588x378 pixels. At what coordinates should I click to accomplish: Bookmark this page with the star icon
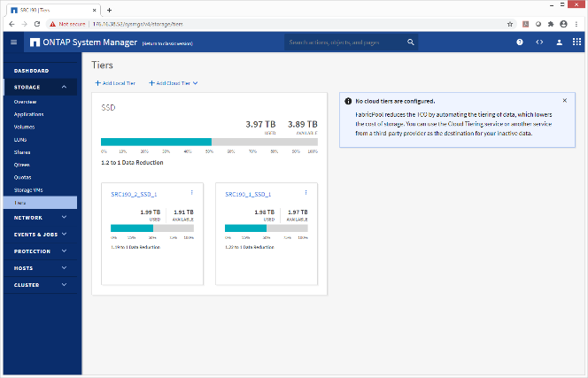pyautogui.click(x=510, y=24)
